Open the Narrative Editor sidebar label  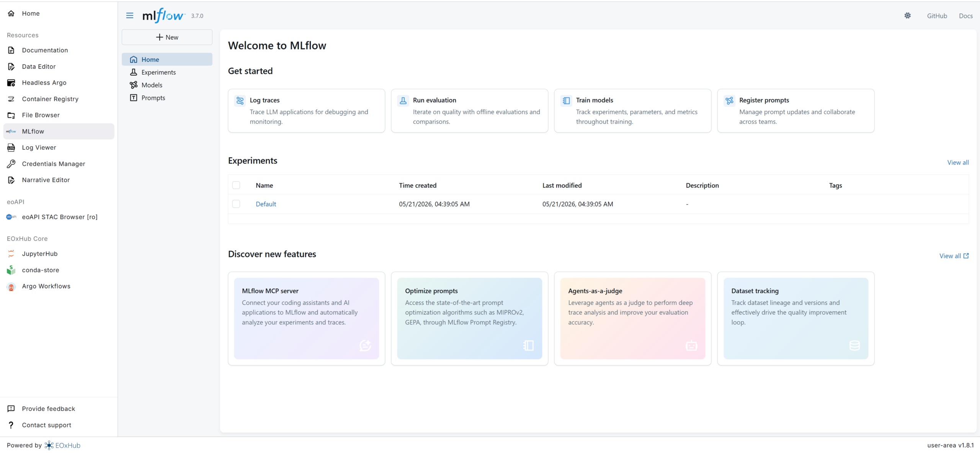(x=46, y=180)
